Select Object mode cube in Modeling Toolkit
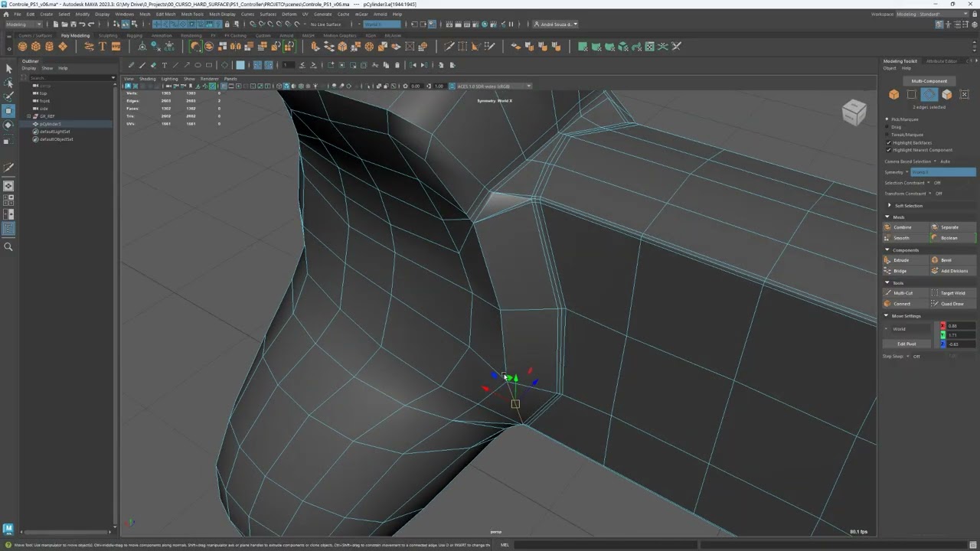 coord(893,94)
